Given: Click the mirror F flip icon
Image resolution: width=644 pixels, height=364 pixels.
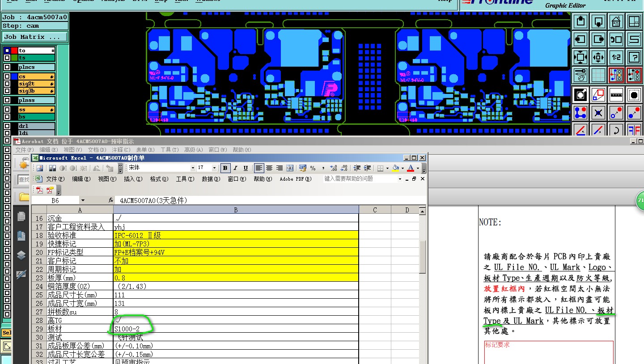Looking at the screenshot, I should (634, 130).
